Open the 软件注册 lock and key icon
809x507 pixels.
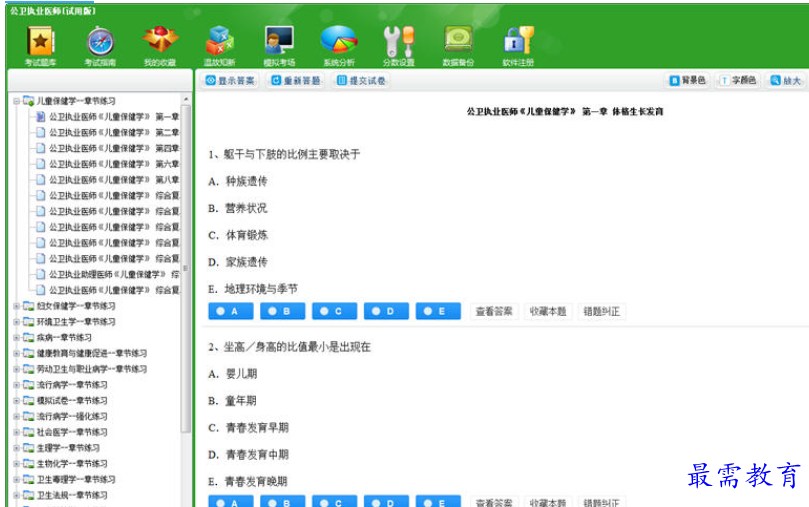[x=518, y=46]
